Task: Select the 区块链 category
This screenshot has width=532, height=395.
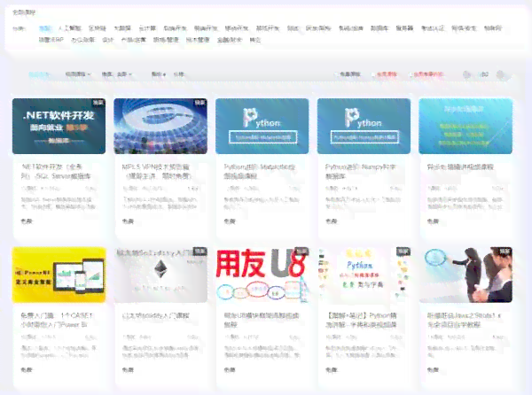Action: (98, 28)
